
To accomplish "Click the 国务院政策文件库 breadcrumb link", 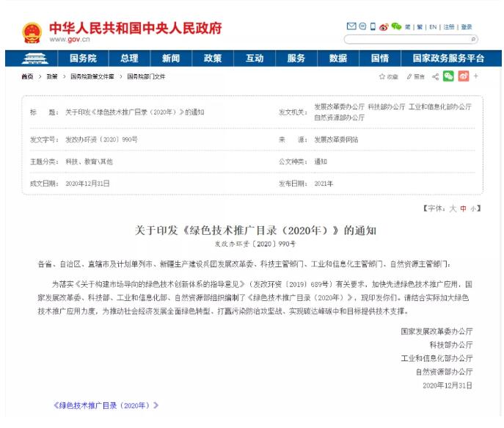I will point(92,76).
